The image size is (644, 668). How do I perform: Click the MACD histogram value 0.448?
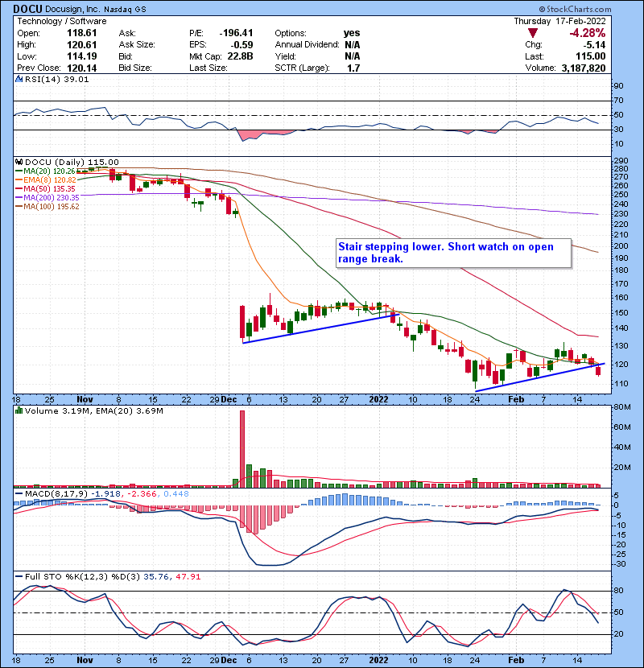(x=176, y=494)
